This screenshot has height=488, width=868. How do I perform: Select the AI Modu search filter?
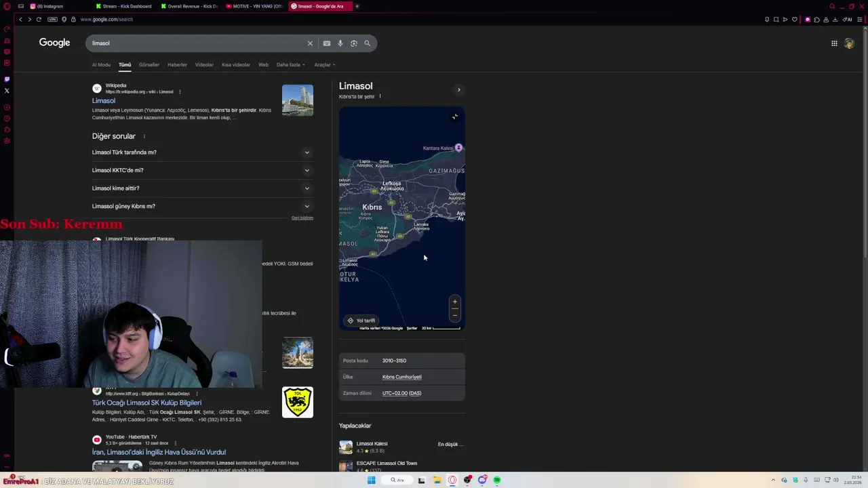pyautogui.click(x=101, y=65)
